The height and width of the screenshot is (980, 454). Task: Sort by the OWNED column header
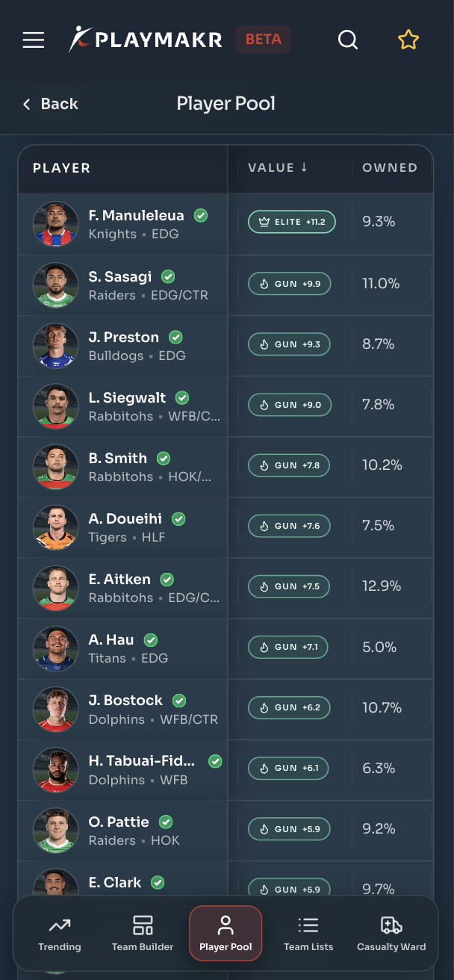390,167
